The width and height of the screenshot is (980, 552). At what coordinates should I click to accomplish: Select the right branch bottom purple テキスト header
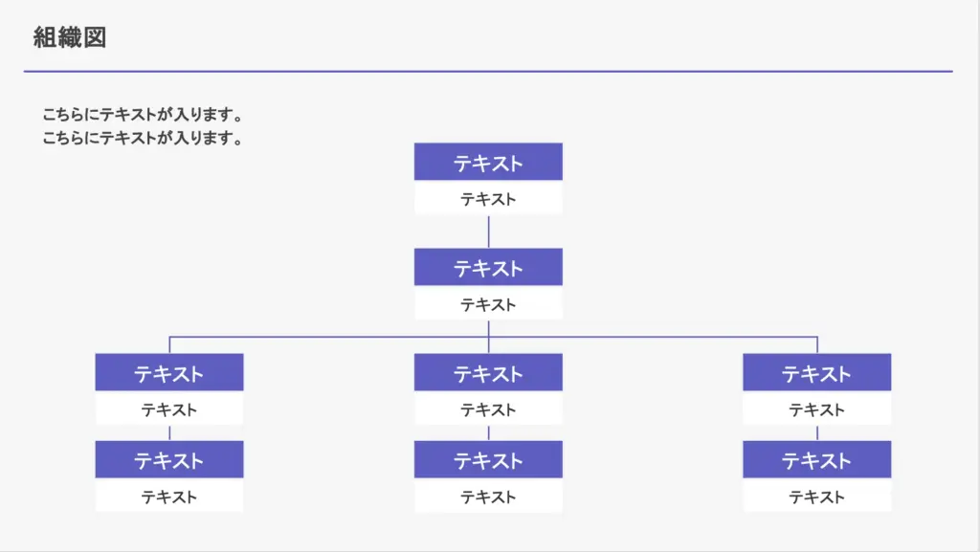coord(817,459)
